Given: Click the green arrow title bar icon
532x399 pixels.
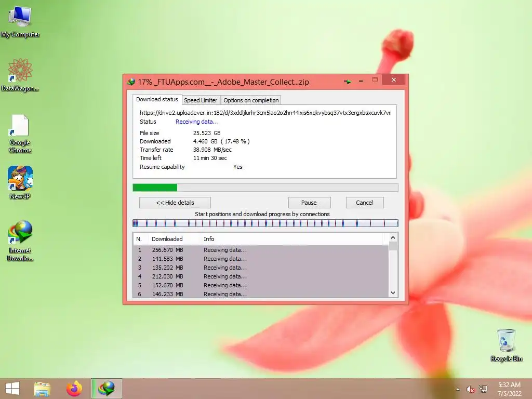Looking at the screenshot, I should (348, 82).
